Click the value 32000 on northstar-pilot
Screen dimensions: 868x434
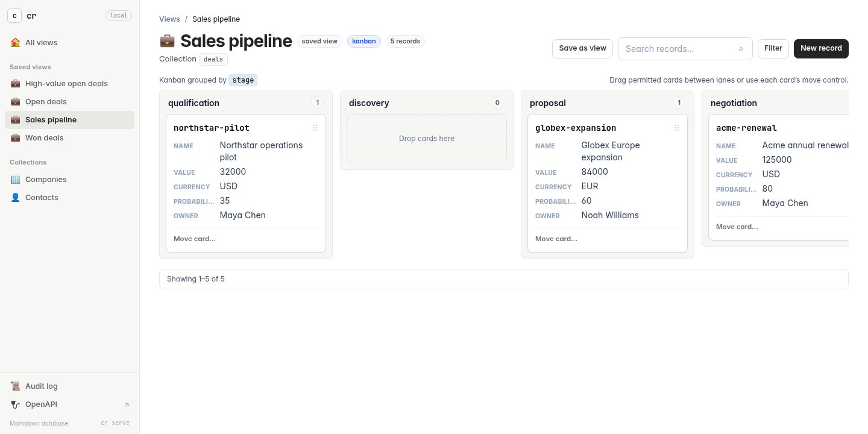[233, 172]
